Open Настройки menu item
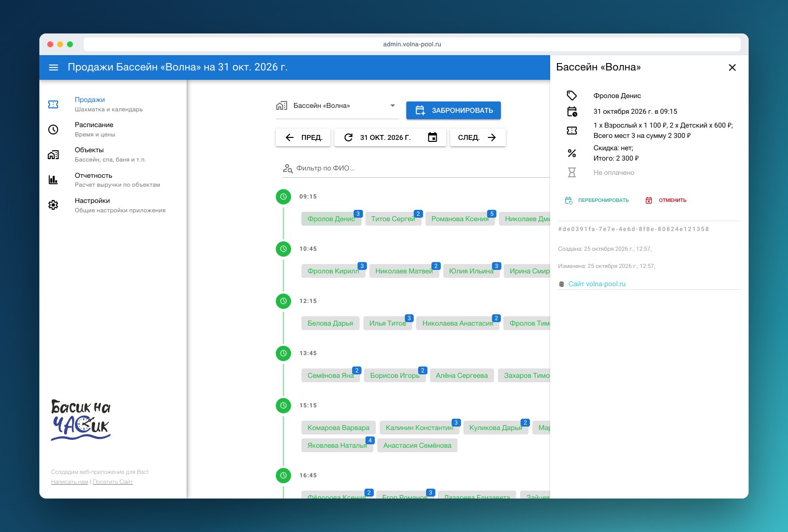Viewport: 788px width, 532px height. coord(114,205)
